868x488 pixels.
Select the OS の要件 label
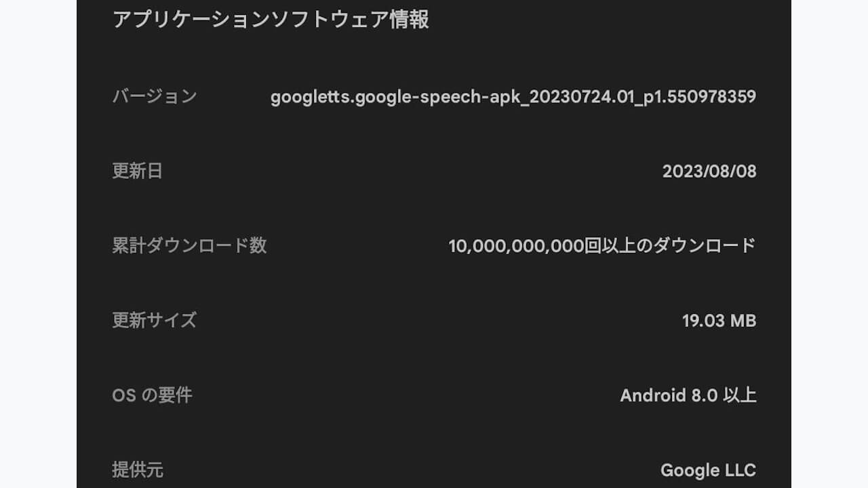(151, 395)
